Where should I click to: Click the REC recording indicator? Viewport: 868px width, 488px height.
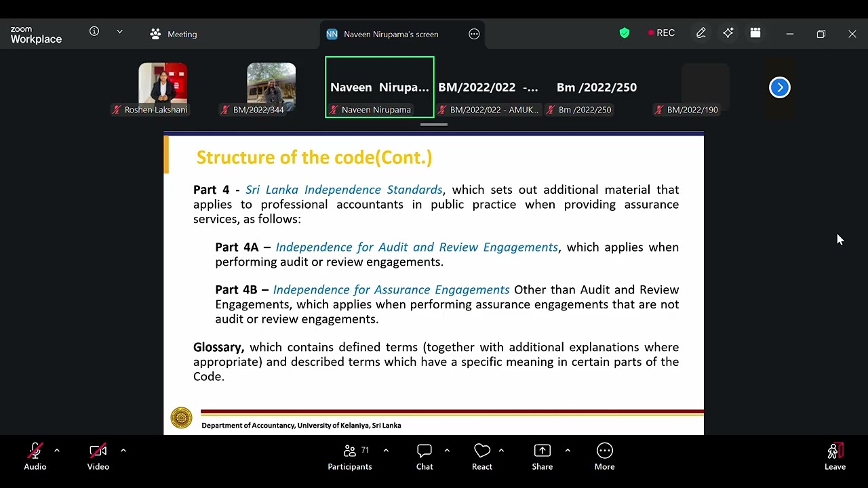661,33
